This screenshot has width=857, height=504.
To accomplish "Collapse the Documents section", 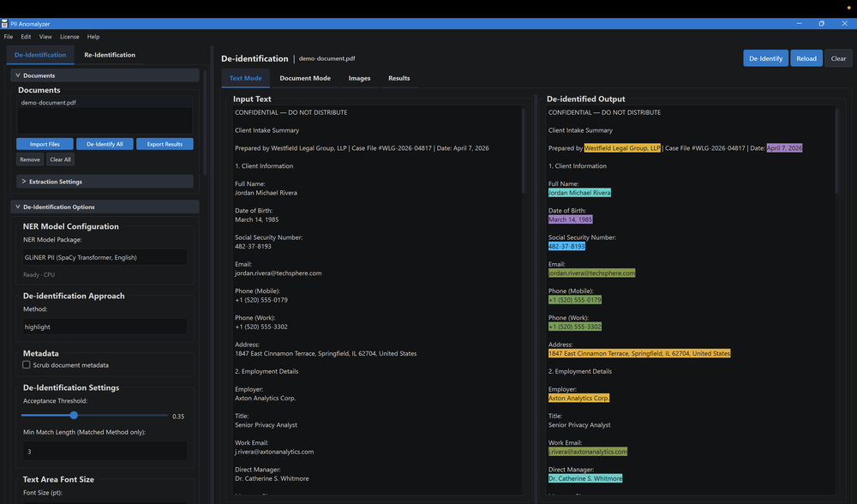I will (x=105, y=75).
